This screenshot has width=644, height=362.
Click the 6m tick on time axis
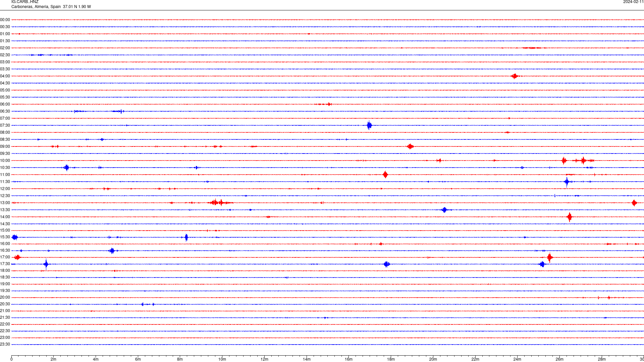click(138, 359)
